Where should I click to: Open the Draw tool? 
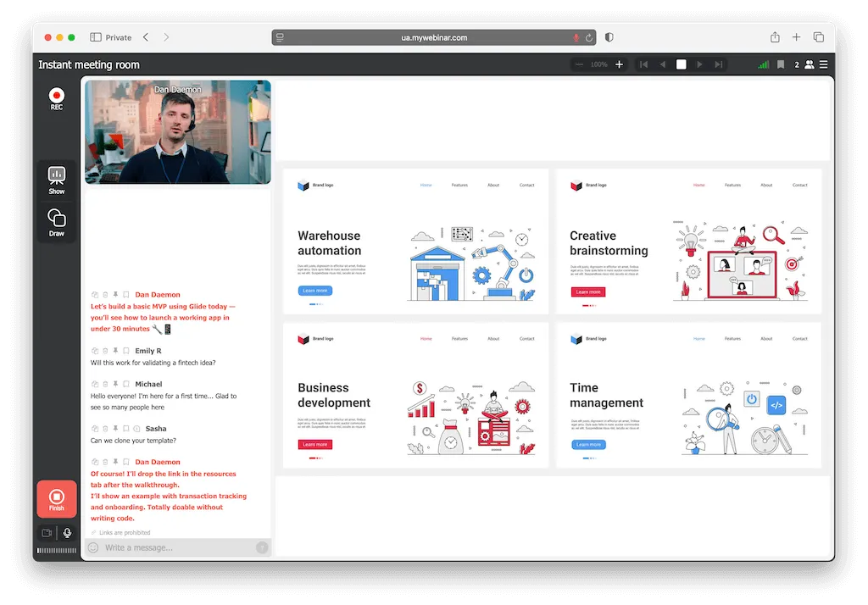pyautogui.click(x=57, y=222)
